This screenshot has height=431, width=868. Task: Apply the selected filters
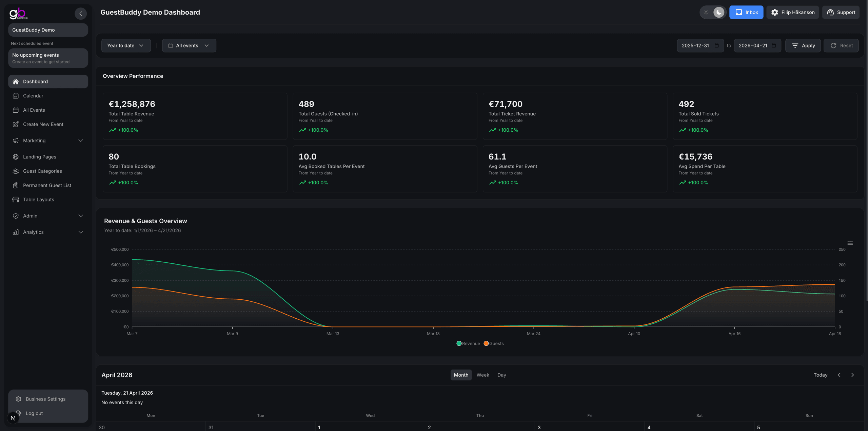click(803, 45)
